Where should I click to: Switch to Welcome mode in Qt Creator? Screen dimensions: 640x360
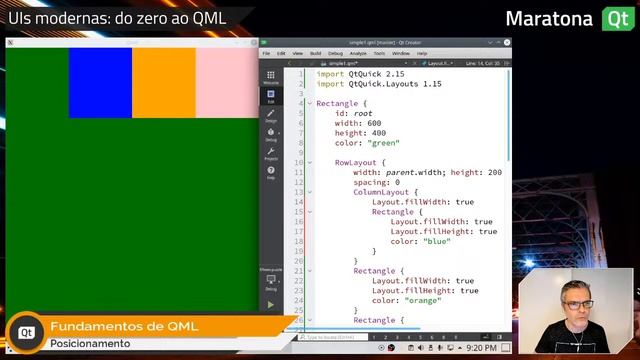(271, 77)
